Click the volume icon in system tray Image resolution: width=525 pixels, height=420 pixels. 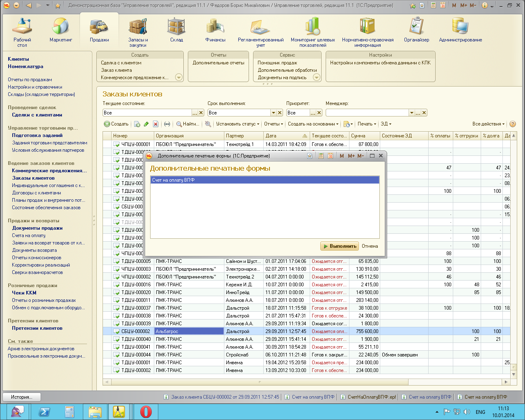tap(466, 412)
